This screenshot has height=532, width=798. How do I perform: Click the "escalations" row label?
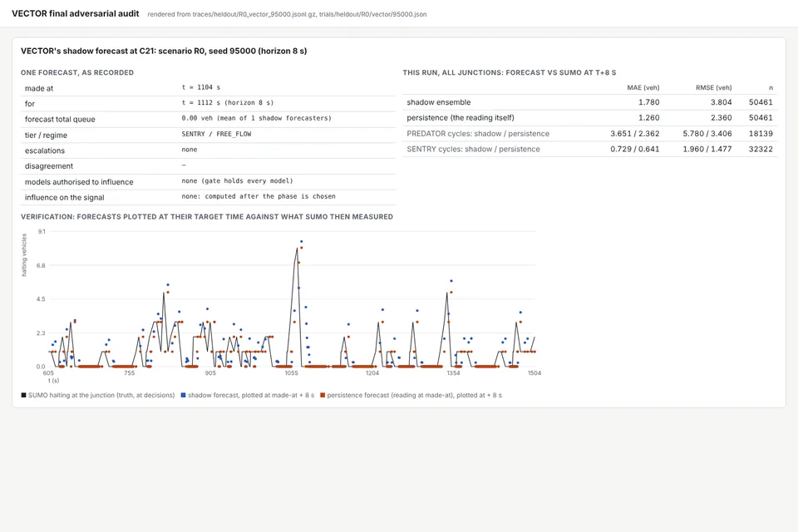point(45,150)
